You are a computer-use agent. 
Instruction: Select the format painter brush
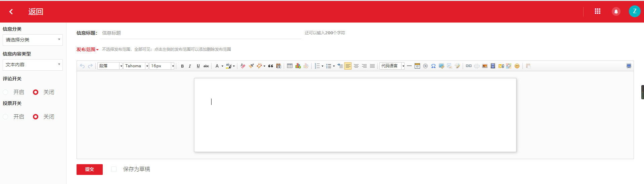pyautogui.click(x=251, y=66)
